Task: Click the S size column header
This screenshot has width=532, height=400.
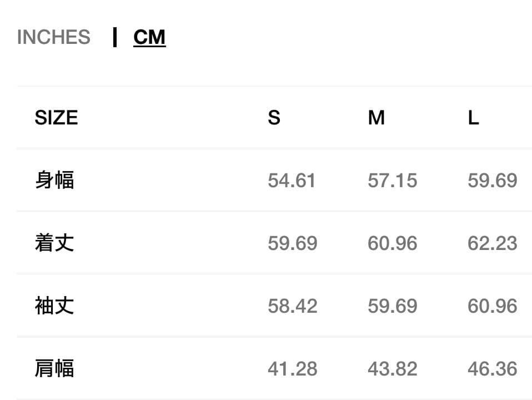Action: [274, 118]
